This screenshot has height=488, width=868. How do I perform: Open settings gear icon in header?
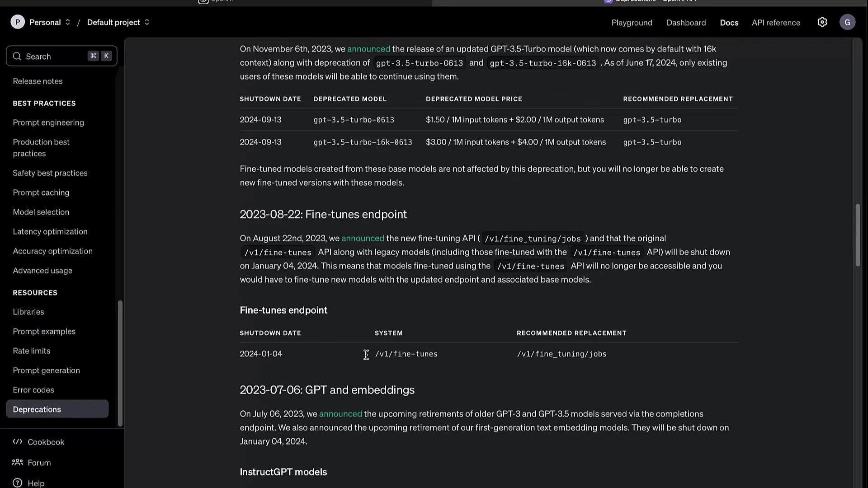(822, 22)
